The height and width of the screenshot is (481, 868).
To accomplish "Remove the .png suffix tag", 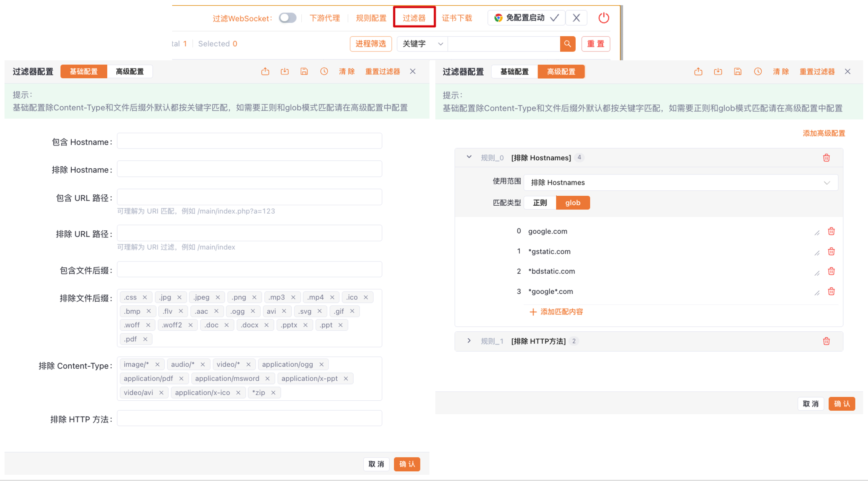I will (x=254, y=297).
